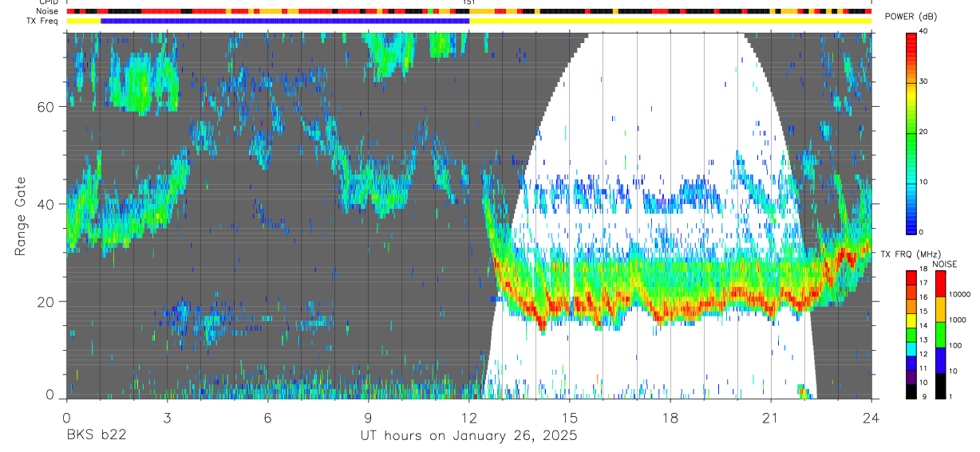Click the 'NOISE' legend title
Viewport: 980px width, 452px height.
coord(945,264)
